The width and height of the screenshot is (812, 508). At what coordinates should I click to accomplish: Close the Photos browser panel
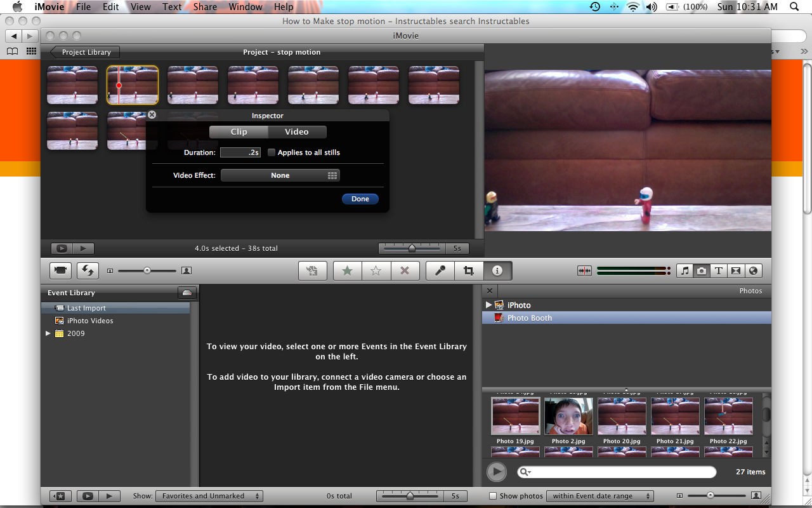(489, 291)
